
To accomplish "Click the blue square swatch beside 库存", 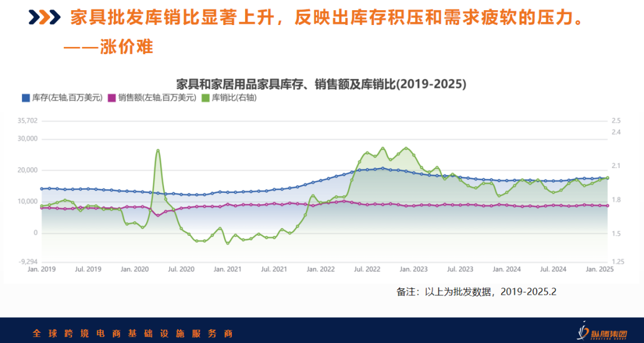I will tap(25, 98).
